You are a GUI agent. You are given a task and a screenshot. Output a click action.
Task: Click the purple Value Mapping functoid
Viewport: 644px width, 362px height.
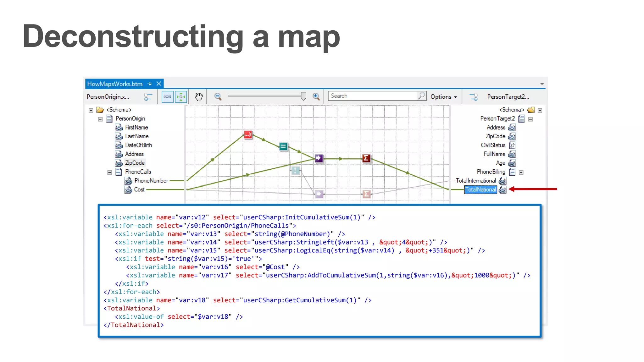(x=319, y=158)
